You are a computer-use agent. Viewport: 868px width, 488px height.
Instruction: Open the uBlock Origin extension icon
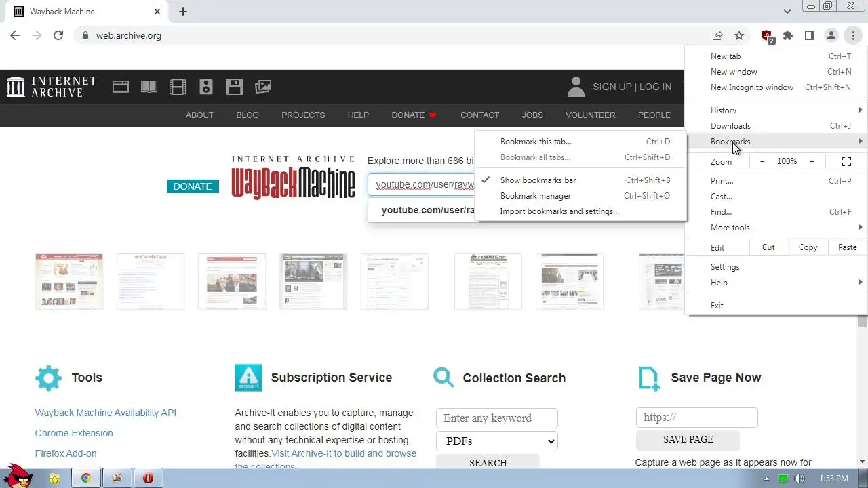[x=767, y=36]
